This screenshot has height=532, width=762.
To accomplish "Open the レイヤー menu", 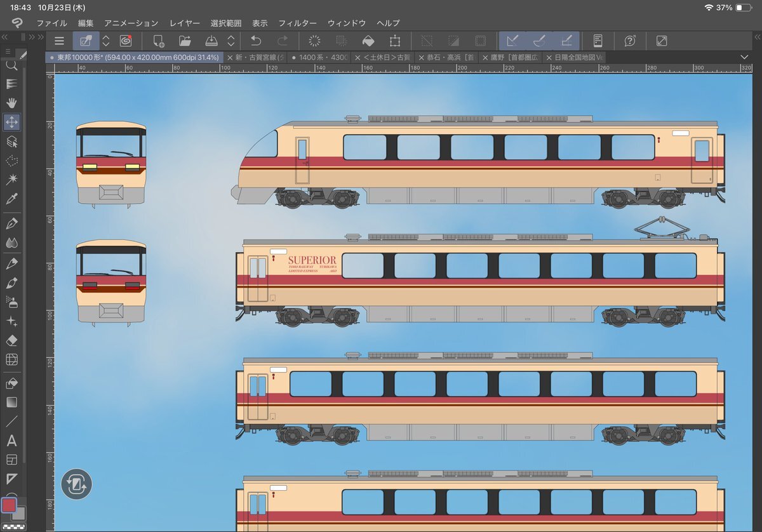I will [185, 23].
